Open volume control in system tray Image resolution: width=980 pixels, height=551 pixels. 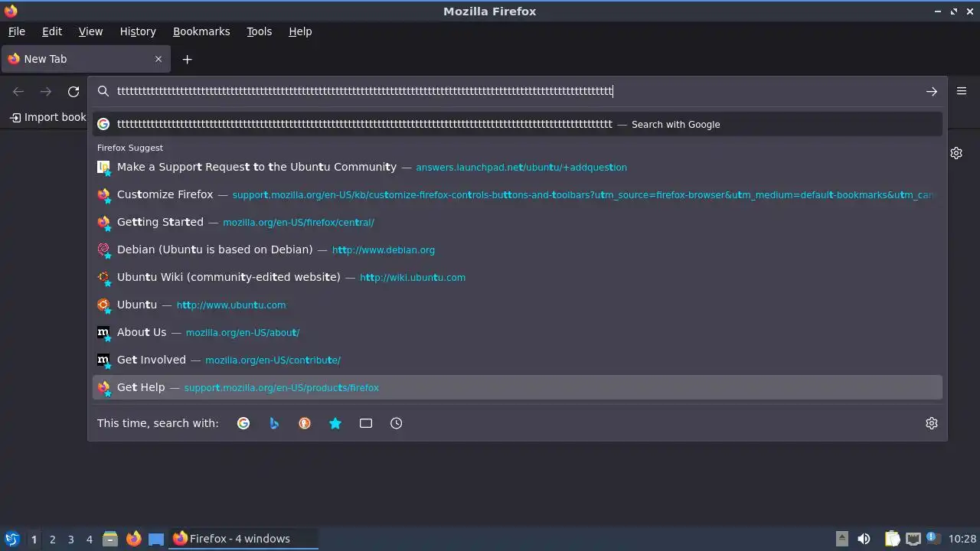click(864, 539)
